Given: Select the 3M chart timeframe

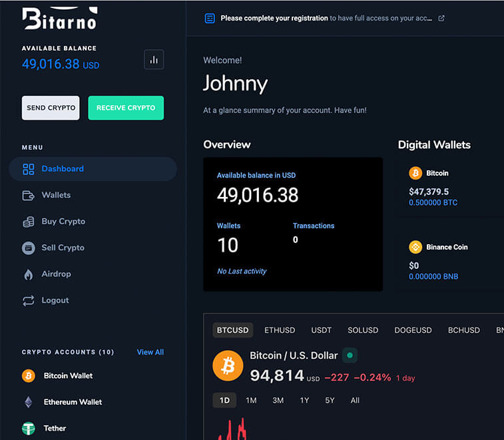Looking at the screenshot, I should [x=278, y=401].
